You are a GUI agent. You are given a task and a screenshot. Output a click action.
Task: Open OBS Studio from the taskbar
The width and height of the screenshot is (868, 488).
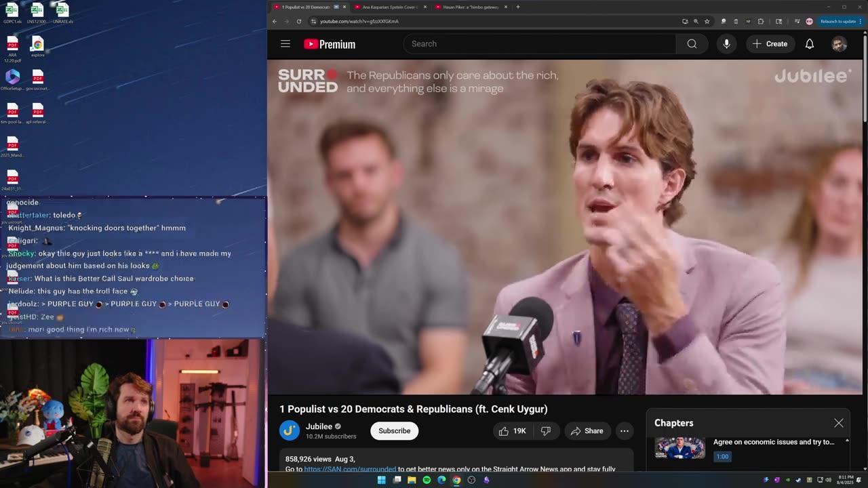click(471, 480)
